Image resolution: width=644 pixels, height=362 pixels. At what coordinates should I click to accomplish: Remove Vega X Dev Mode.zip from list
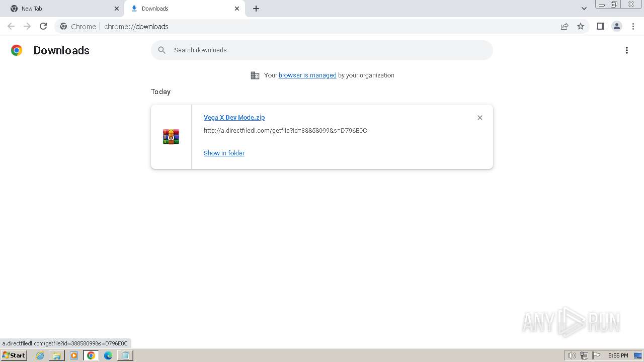[480, 118]
